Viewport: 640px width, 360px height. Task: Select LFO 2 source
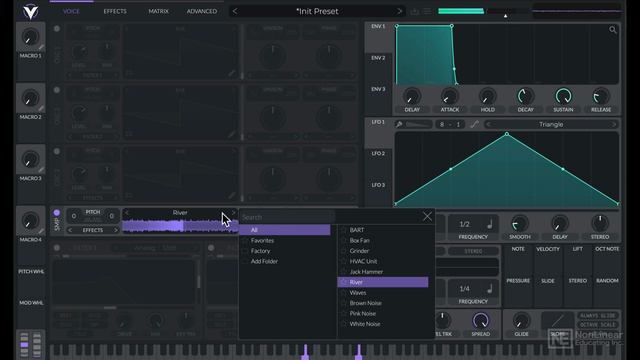[378, 153]
